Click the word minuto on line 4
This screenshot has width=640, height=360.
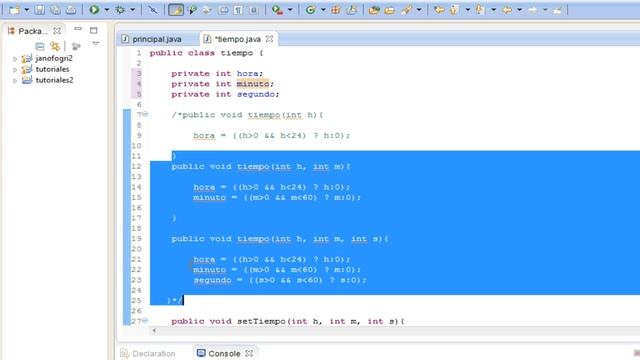click(x=253, y=84)
